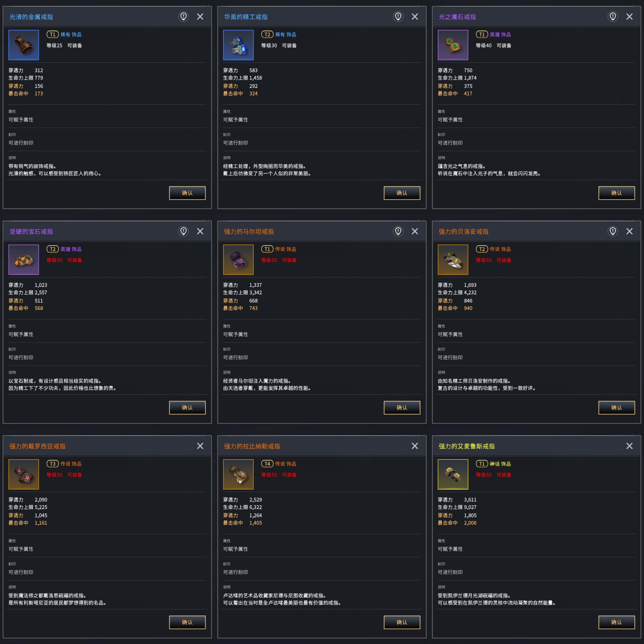Image resolution: width=644 pixels, height=644 pixels.
Task: Click the title text 光滑的金属戒指
Action: [x=31, y=17]
